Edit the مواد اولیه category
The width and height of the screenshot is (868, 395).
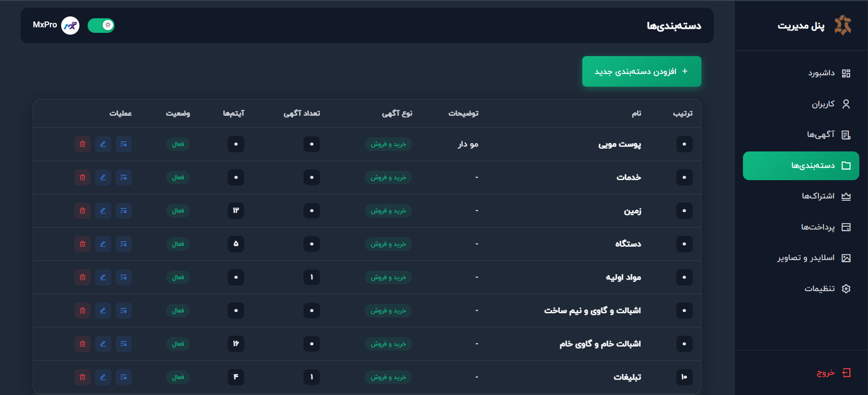click(x=103, y=277)
